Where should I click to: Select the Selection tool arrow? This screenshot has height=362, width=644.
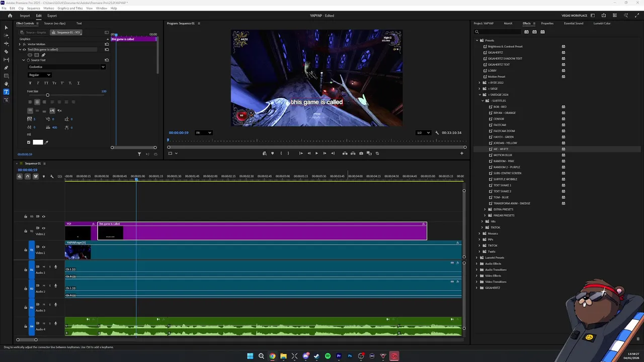tap(6, 27)
